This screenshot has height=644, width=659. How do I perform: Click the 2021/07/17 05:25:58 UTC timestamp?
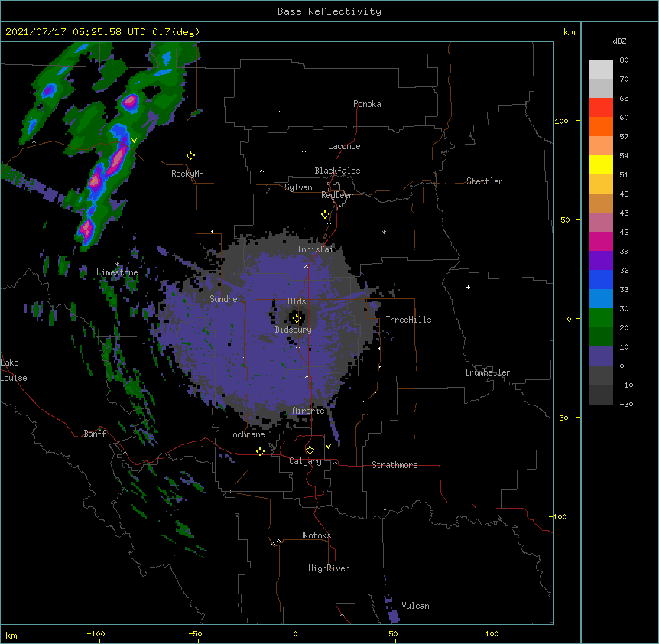(76, 32)
